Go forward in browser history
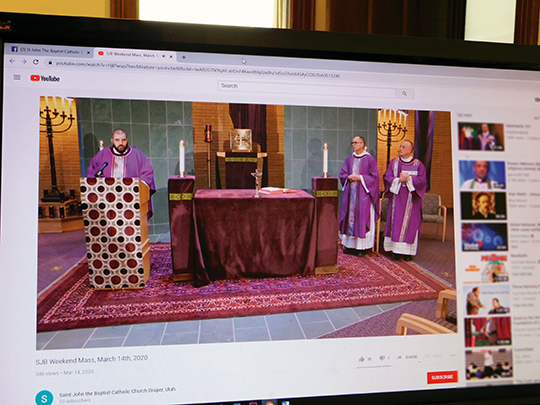Screen dimensions: 540x405 24,61
